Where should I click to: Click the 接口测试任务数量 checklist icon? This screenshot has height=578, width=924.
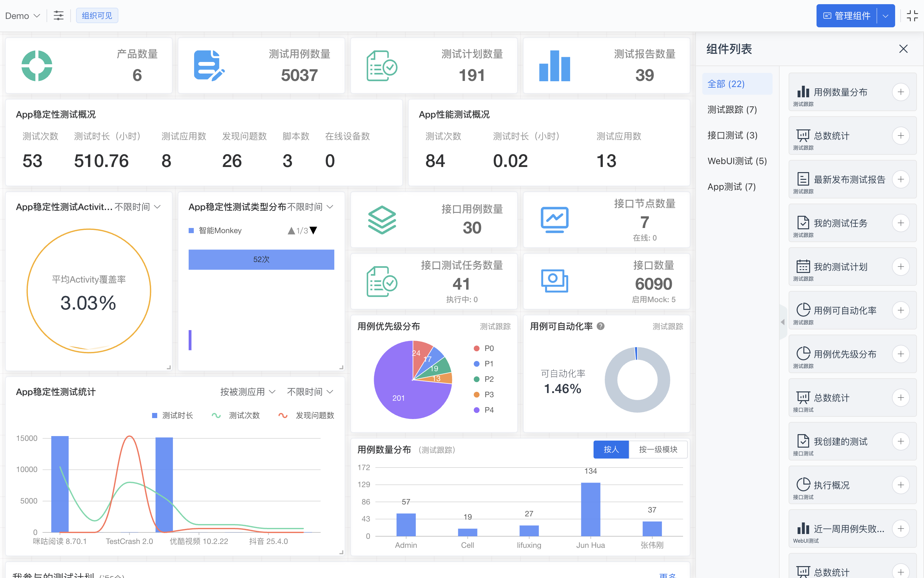point(382,281)
